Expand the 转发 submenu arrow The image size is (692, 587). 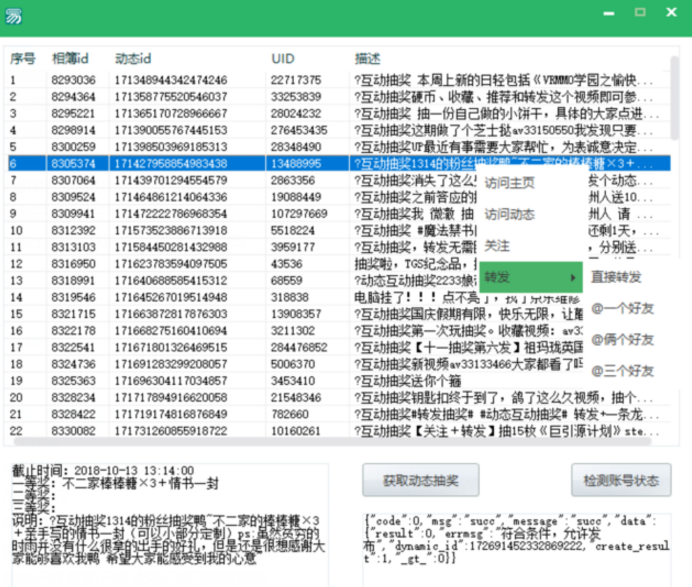pyautogui.click(x=573, y=277)
